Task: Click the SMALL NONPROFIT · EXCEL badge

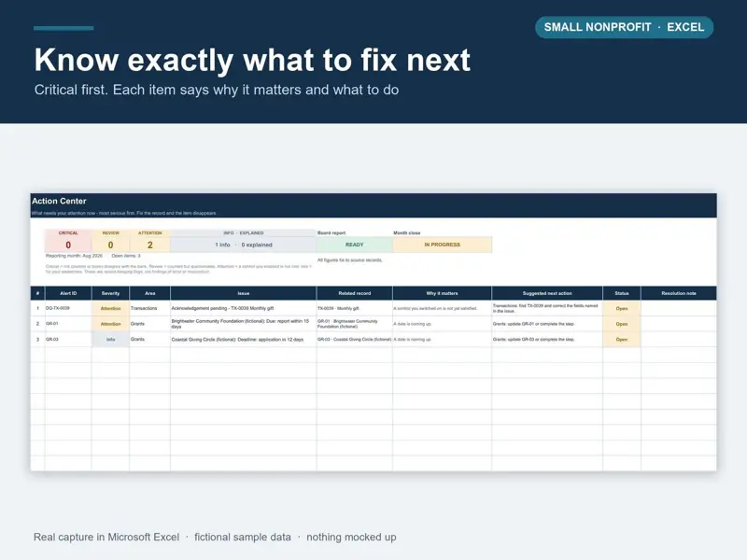Action: click(624, 27)
